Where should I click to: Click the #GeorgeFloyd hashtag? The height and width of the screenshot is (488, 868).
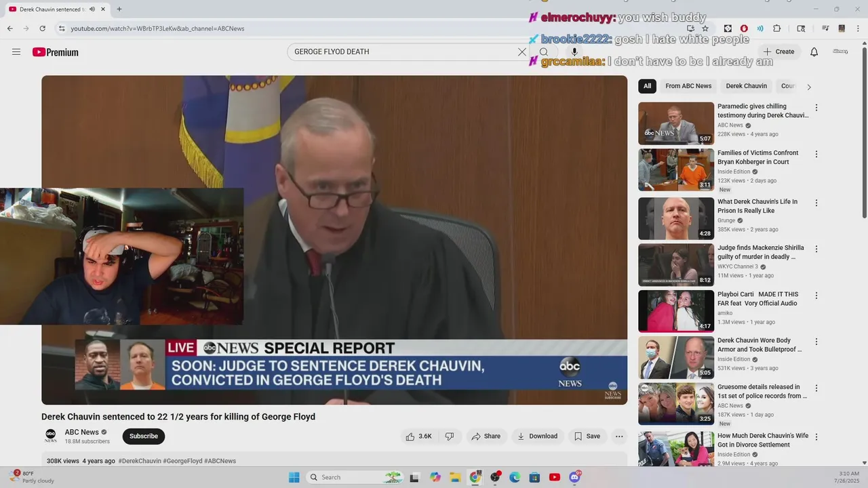182,461
